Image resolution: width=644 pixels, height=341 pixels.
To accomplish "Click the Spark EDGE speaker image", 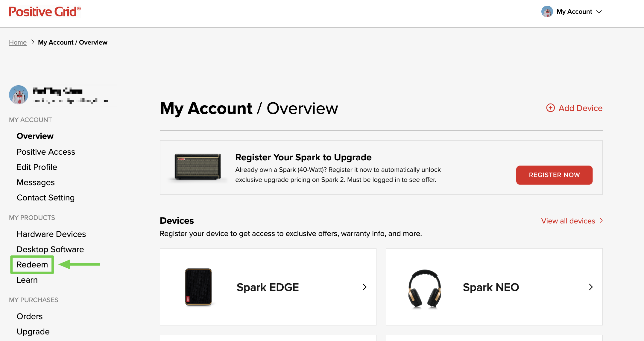I will [x=198, y=287].
